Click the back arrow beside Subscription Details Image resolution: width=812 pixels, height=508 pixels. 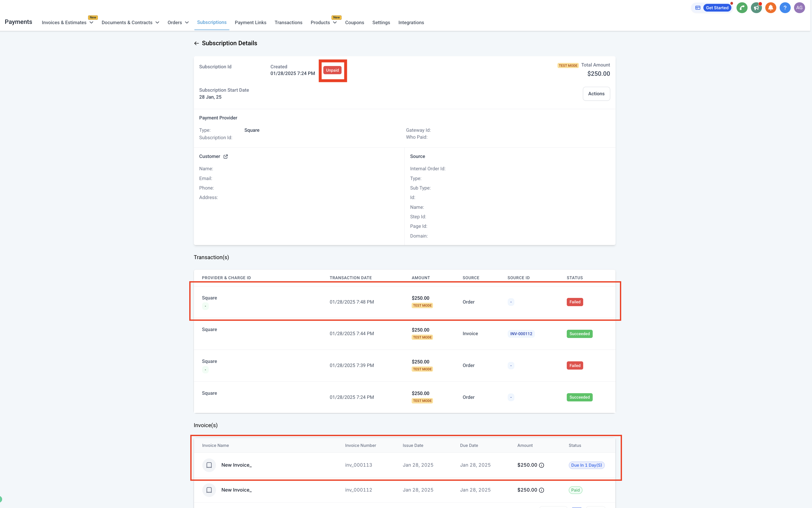196,43
